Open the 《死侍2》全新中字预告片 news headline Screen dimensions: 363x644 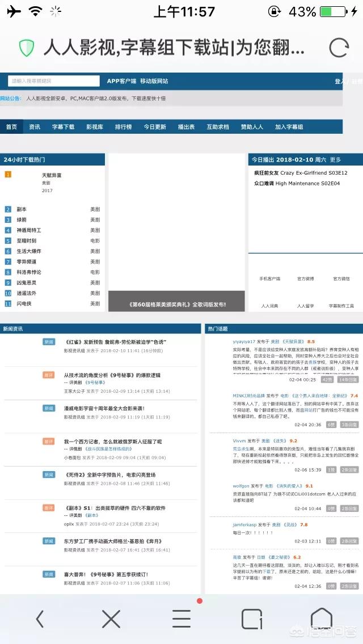(x=110, y=475)
